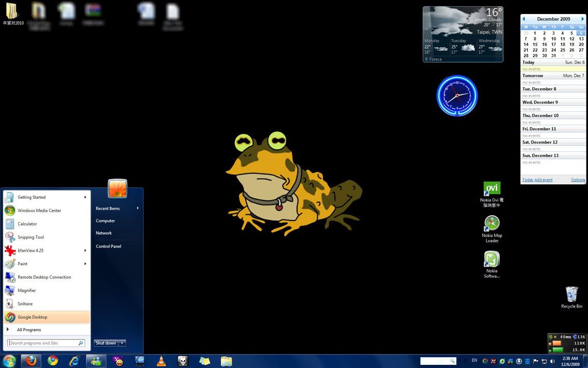Open VLC media player cone icon
588x368 pixels.
point(161,361)
